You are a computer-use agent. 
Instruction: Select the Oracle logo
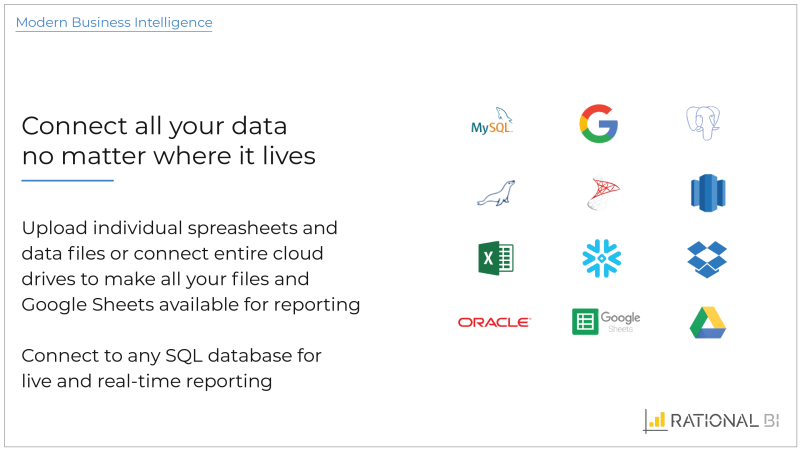494,322
